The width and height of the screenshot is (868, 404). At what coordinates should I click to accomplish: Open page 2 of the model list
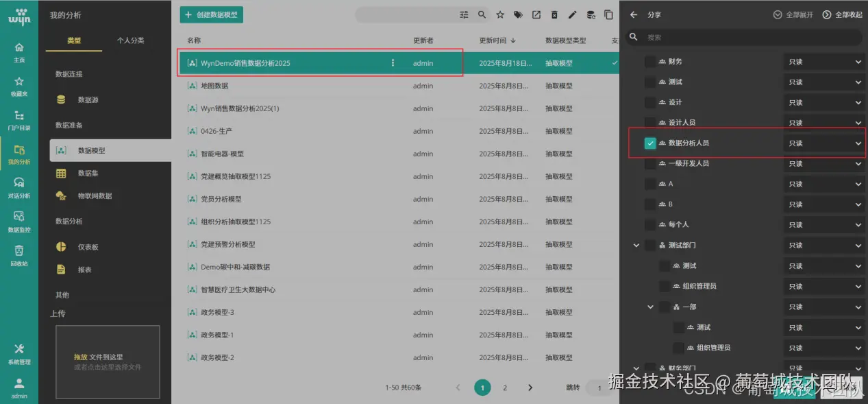coord(505,387)
